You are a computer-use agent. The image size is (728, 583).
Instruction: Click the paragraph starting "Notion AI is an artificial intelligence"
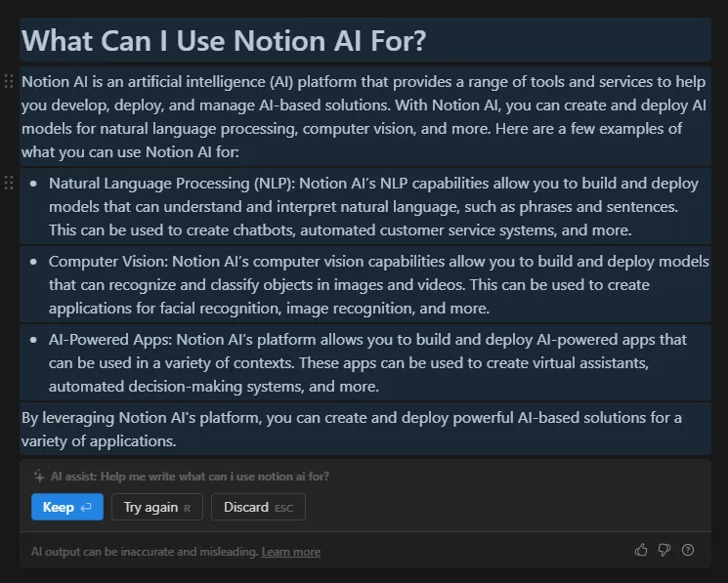pyautogui.click(x=364, y=116)
